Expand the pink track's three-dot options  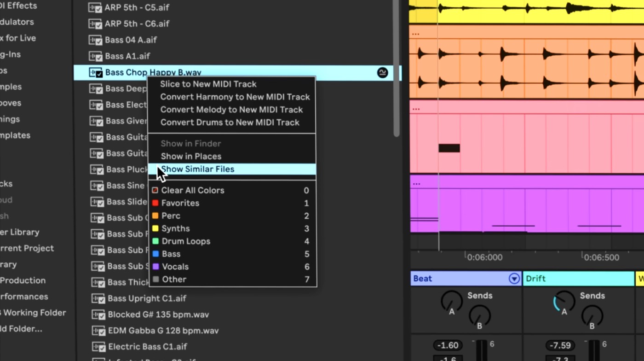(416, 109)
